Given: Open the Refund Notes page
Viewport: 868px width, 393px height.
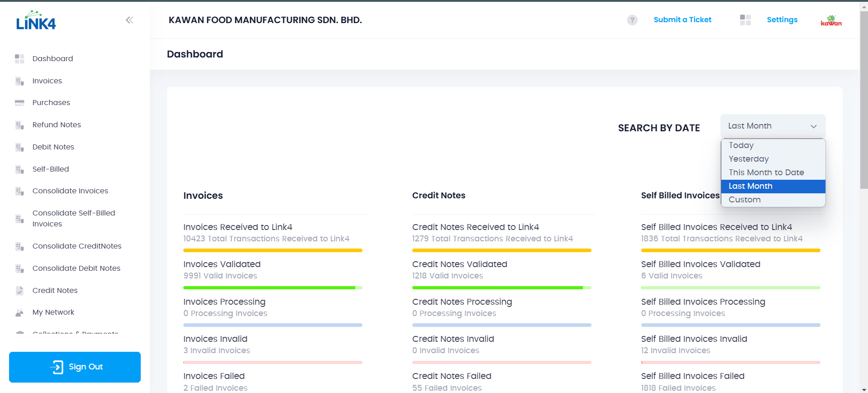Looking at the screenshot, I should pos(57,125).
